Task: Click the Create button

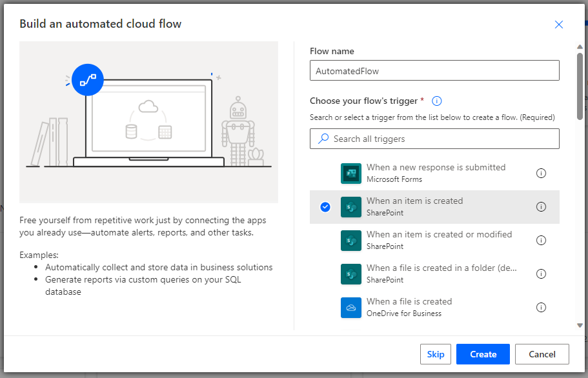Action: click(x=482, y=353)
